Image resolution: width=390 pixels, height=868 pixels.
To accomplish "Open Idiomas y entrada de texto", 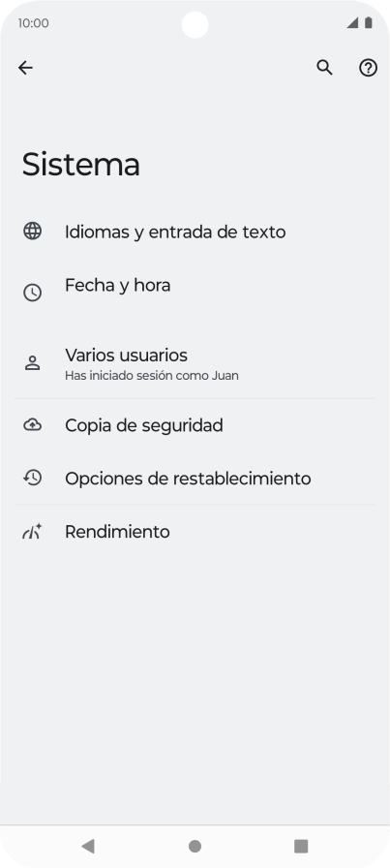I will tap(195, 232).
